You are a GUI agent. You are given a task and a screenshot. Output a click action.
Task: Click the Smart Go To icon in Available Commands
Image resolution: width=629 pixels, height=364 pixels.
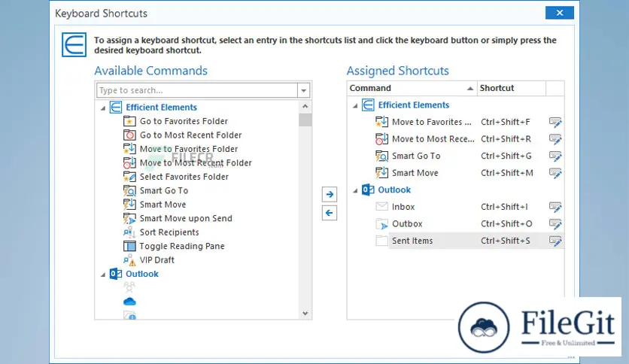click(x=129, y=190)
